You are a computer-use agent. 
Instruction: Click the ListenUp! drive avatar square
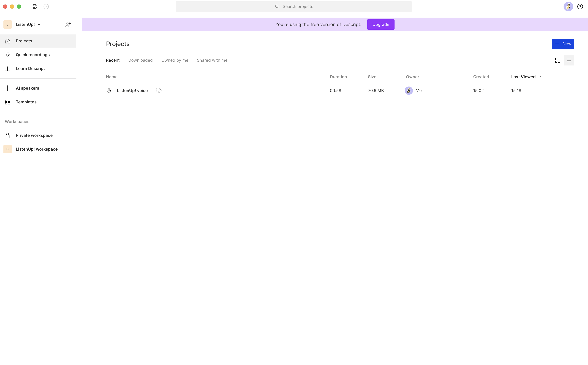pos(7,24)
